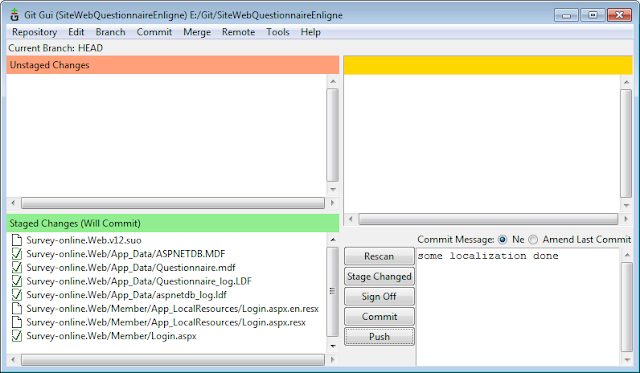Viewport: 640px width, 373px height.
Task: Open the Tools menu
Action: pyautogui.click(x=278, y=32)
